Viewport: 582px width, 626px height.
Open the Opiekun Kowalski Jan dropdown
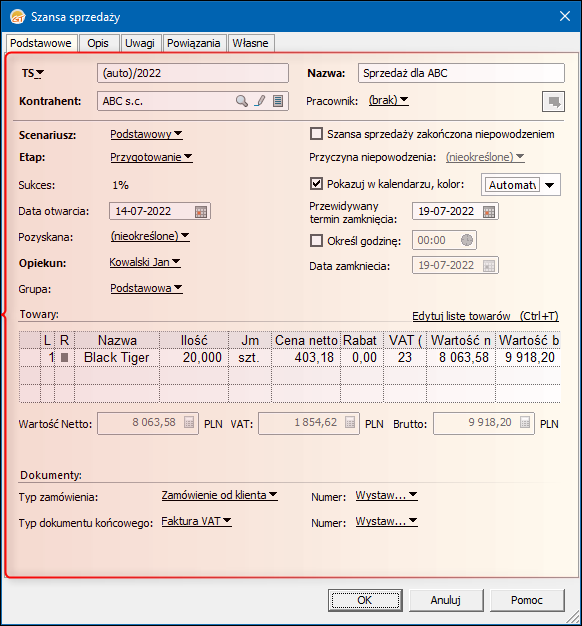pos(145,262)
